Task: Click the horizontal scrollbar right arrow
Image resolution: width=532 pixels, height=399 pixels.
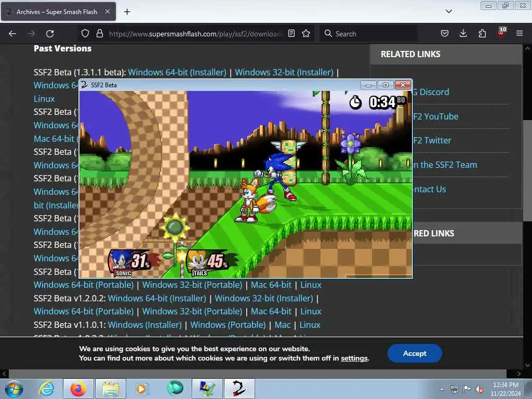Action: point(519,374)
